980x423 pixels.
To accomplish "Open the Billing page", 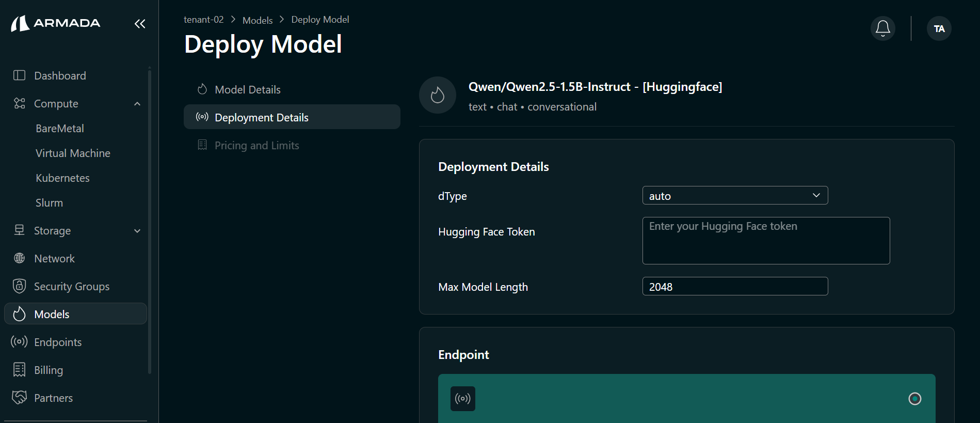I will point(76,370).
